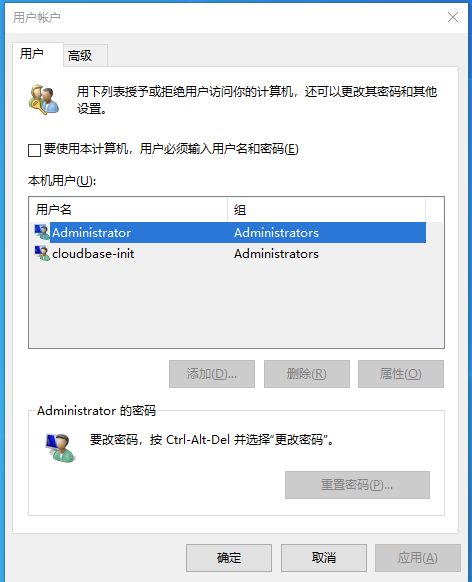Confirm with the 确定 button
Image resolution: width=472 pixels, height=582 pixels.
pos(229,558)
